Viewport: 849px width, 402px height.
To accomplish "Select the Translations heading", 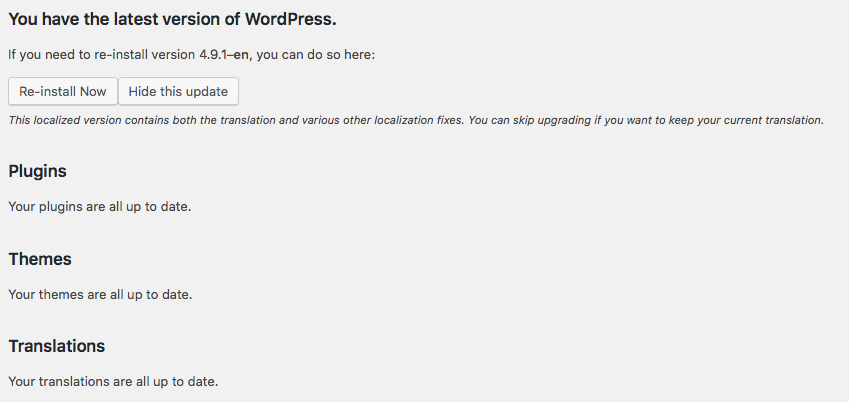I will click(57, 346).
